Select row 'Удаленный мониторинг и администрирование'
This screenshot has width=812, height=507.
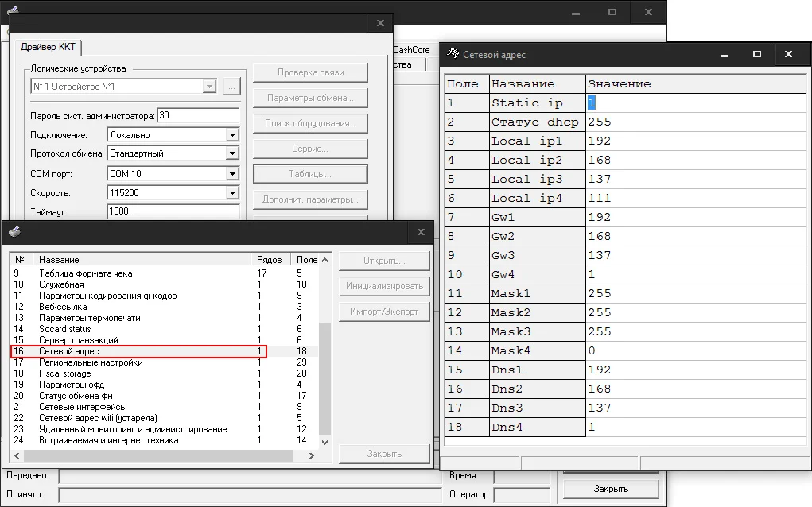[x=164, y=429]
